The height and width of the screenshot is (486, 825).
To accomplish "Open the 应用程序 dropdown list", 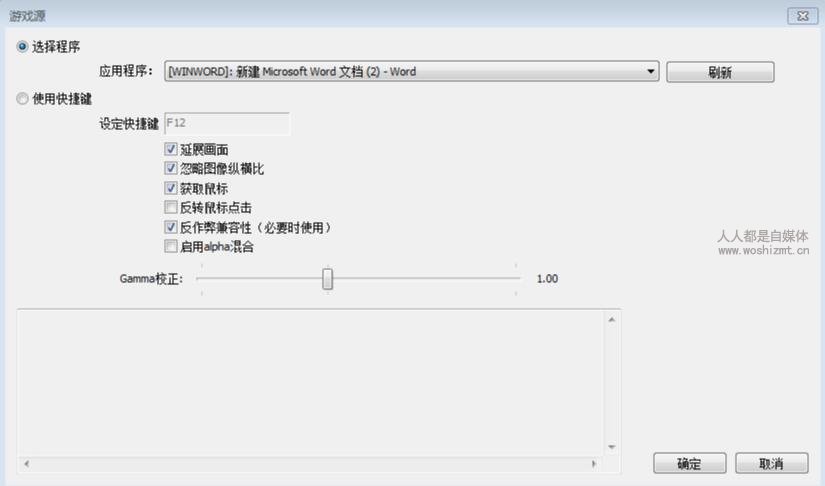I will pos(411,72).
